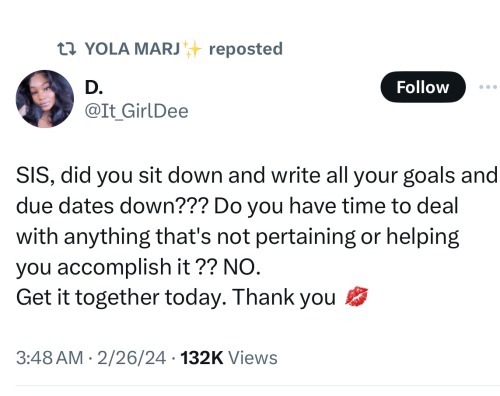The image size is (500, 396).
Task: Follow the @It_GirlDee account
Action: point(423,87)
